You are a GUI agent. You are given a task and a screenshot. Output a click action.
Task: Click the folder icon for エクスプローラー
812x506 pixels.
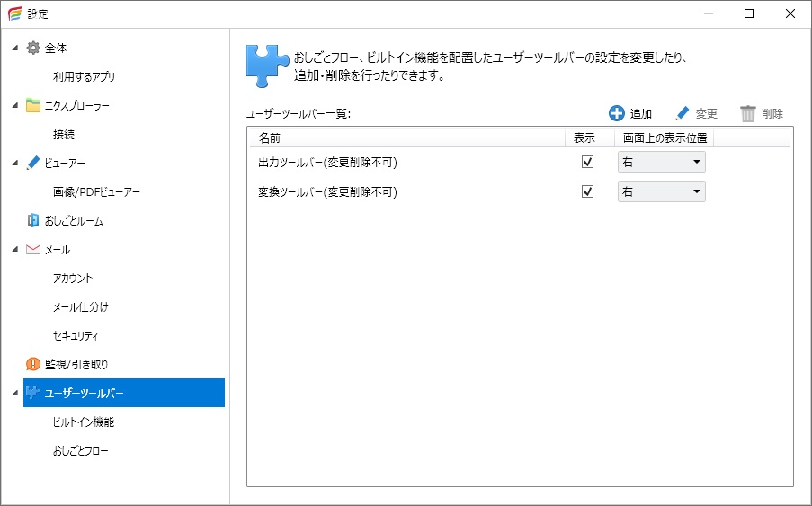click(x=33, y=105)
